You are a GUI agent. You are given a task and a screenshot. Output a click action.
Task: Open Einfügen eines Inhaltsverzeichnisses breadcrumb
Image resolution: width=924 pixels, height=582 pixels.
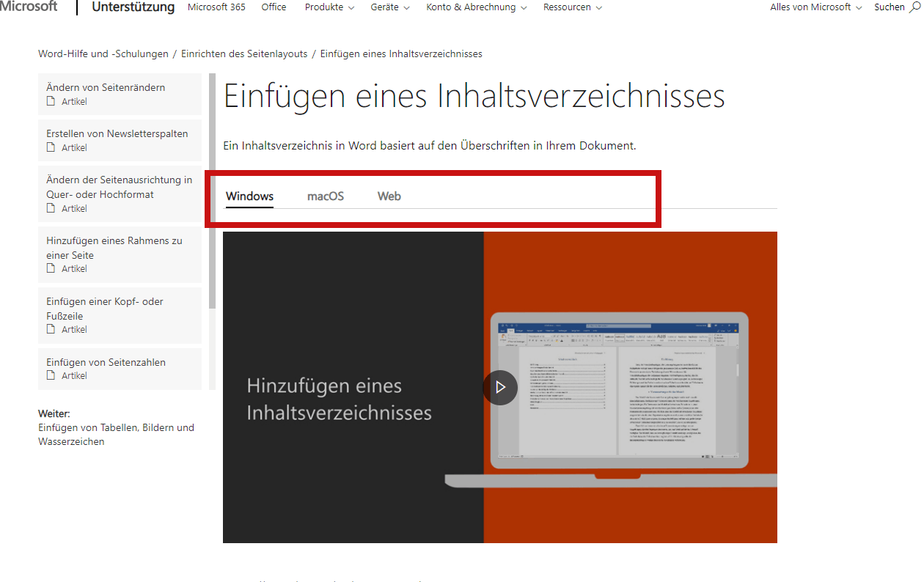(401, 54)
